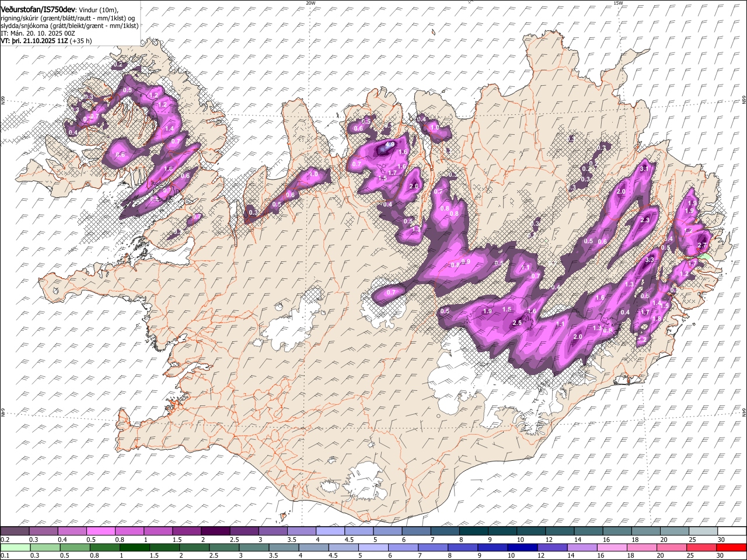Select the 'IT: Mán. 20. 10. 2025 00Z' line
This screenshot has width=747, height=560.
(37, 33)
